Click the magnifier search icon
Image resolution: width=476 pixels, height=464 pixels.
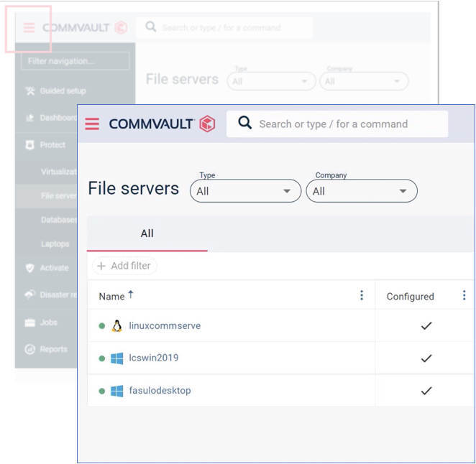(244, 123)
